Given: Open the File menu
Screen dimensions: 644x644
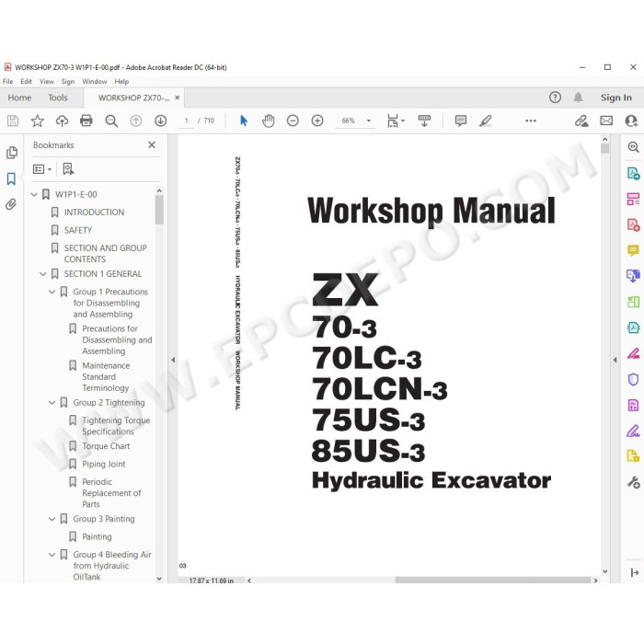Looking at the screenshot, I should tap(7, 81).
